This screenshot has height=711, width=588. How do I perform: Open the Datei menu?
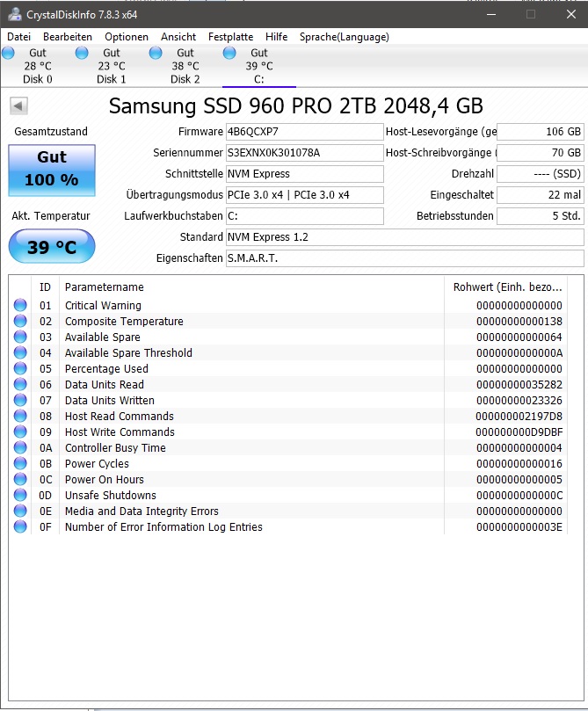pos(19,37)
